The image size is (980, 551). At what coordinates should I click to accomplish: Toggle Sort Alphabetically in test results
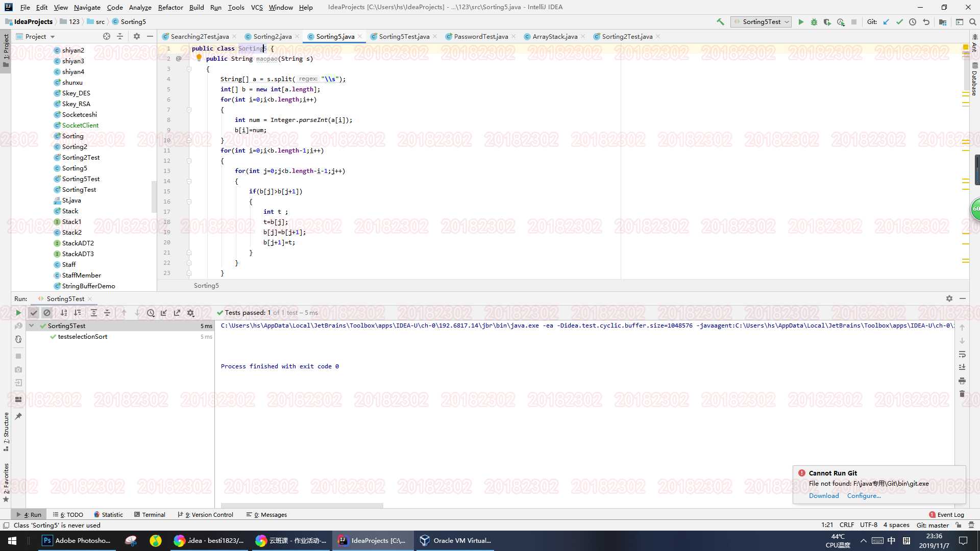click(64, 313)
